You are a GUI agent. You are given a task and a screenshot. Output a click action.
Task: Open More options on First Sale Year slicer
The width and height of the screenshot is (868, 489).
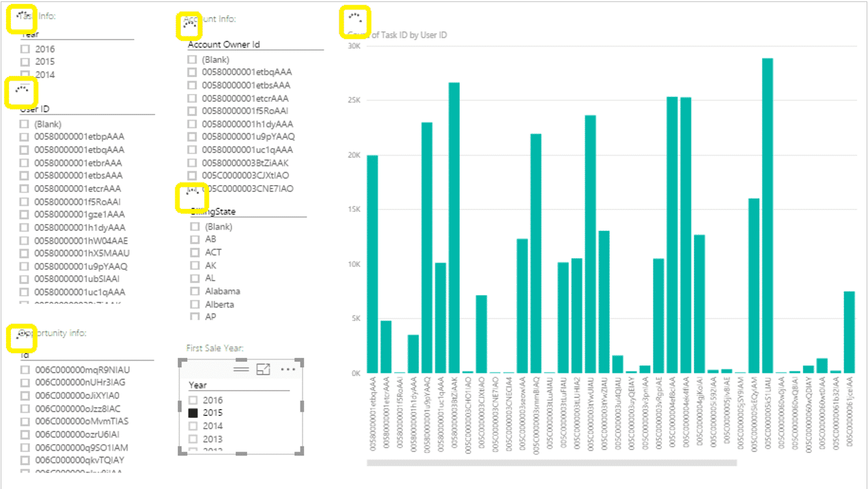tap(288, 369)
